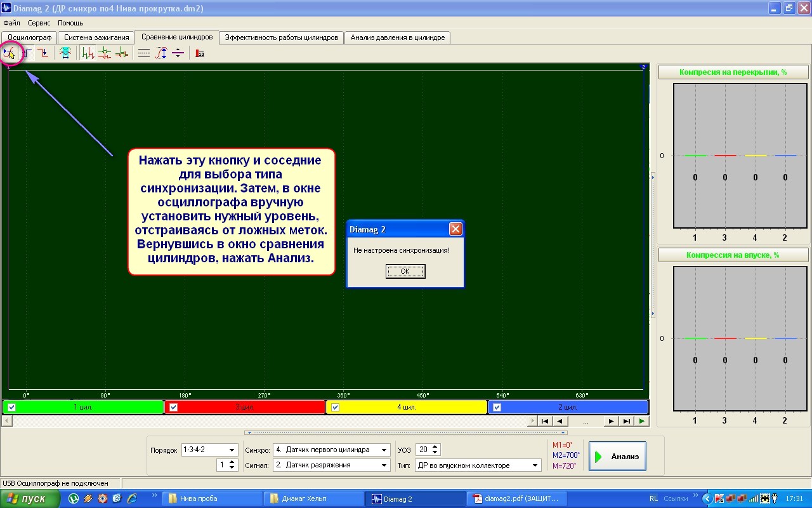This screenshot has height=508, width=812.
Task: Select the overlapped green-red waveforms view icon
Action: point(88,53)
